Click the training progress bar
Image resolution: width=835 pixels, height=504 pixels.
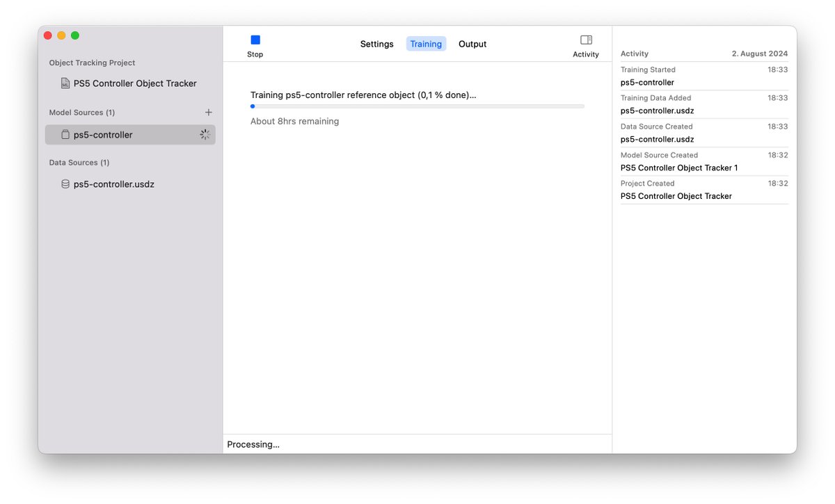pos(417,106)
